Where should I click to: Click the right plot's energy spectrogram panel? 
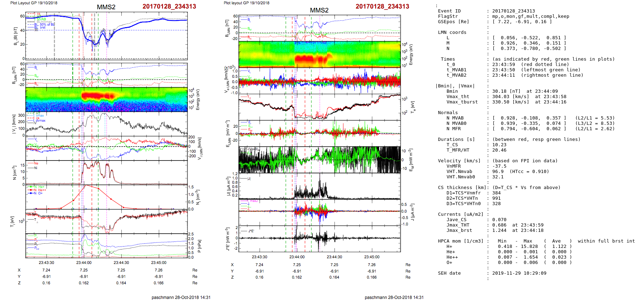coord(319,54)
